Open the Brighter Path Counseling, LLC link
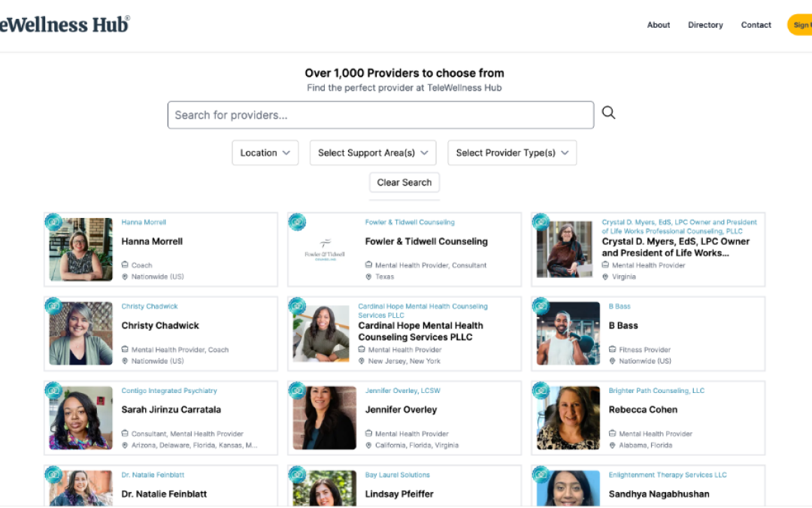 (656, 391)
